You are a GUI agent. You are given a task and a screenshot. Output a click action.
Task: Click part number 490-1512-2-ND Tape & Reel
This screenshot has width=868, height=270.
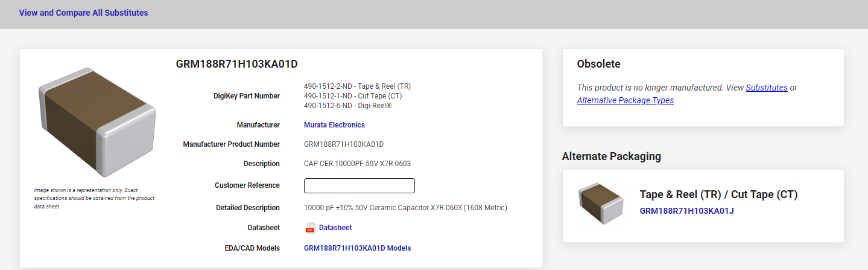[x=357, y=86]
